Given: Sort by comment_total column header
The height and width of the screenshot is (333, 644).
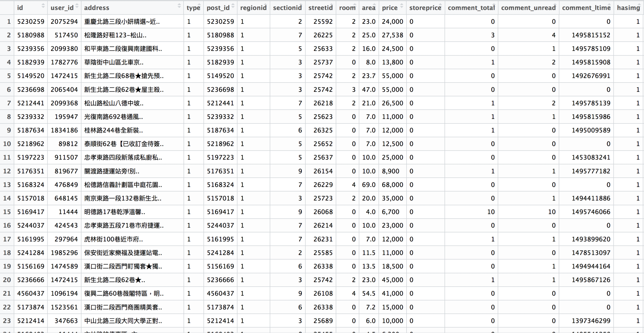Looking at the screenshot, I should pos(471,8).
